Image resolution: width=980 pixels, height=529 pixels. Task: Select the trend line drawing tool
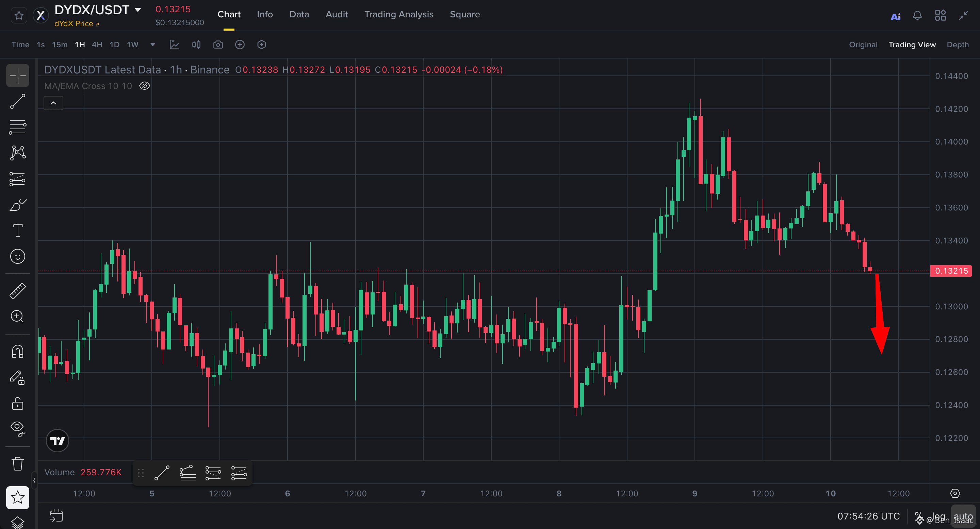[17, 101]
